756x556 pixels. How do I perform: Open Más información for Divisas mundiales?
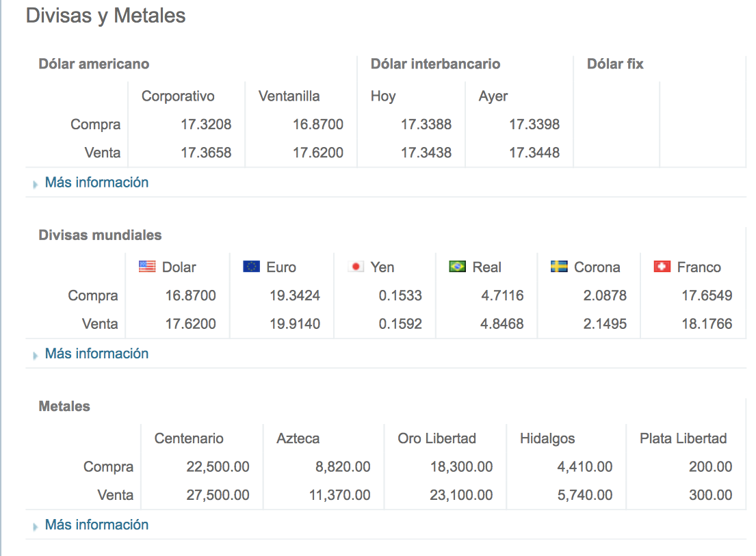(96, 354)
